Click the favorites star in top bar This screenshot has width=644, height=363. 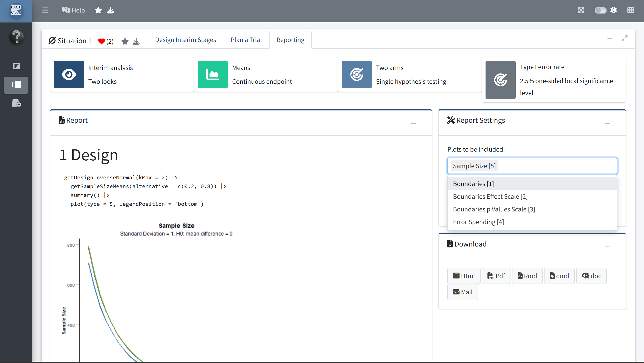[98, 10]
